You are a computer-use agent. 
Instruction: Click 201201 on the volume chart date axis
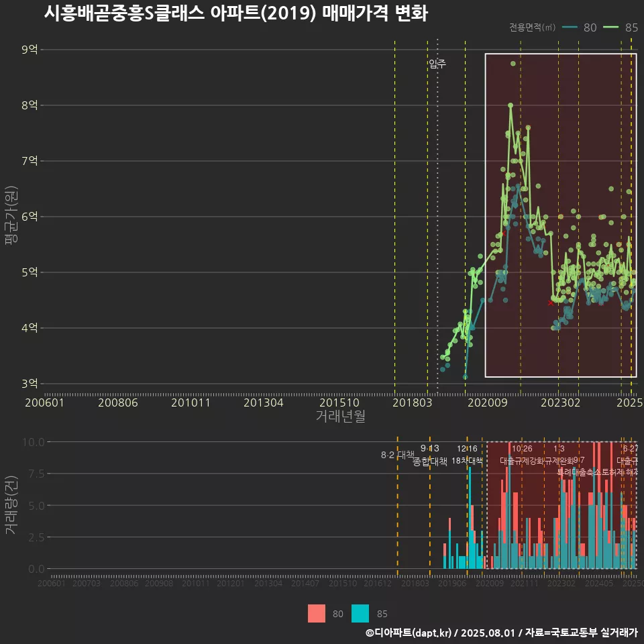tap(231, 583)
